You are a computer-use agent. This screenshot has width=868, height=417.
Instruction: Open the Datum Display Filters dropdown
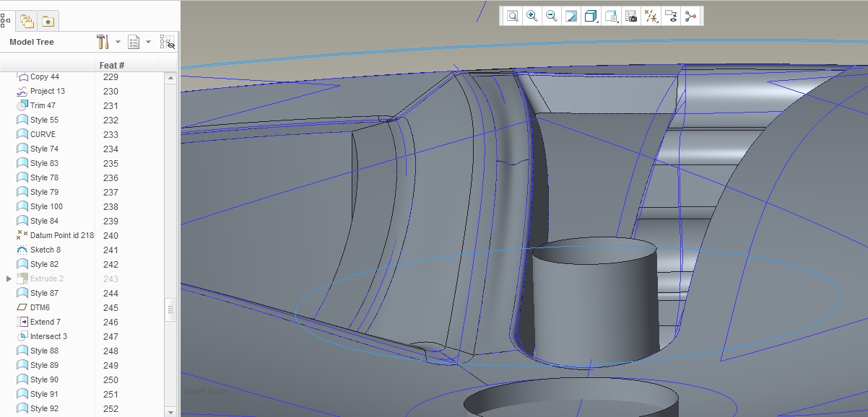[x=651, y=16]
